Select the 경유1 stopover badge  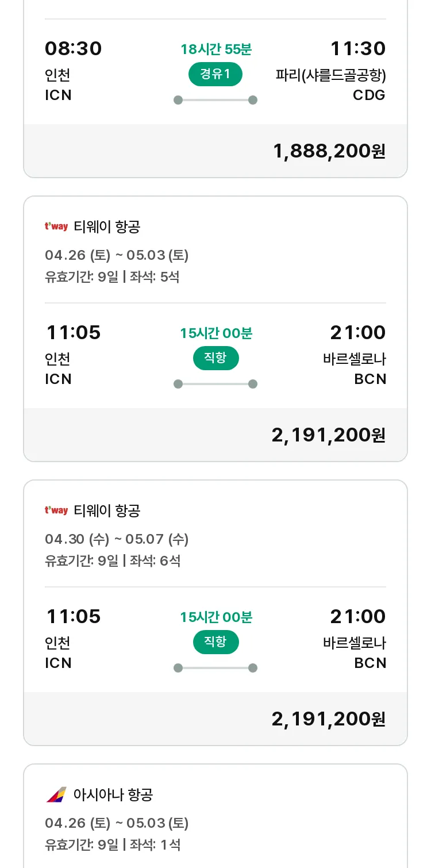[x=215, y=74]
